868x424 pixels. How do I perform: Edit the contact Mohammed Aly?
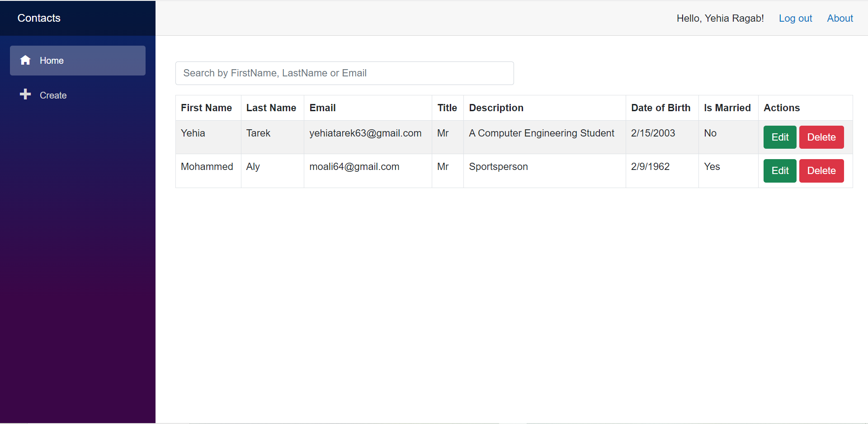(779, 170)
